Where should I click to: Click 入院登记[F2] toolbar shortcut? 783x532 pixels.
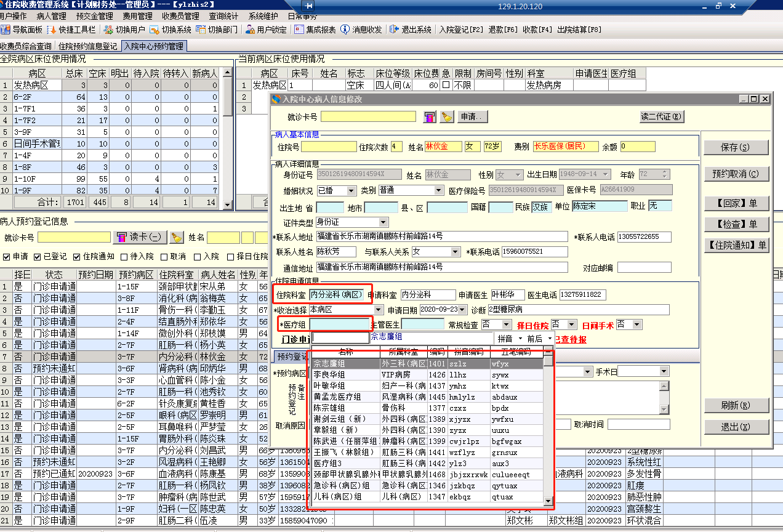click(462, 30)
